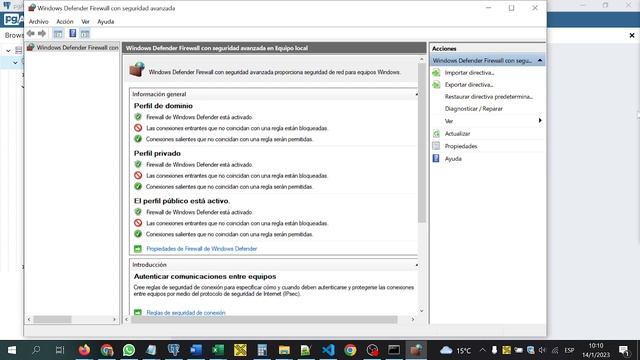Viewport: 640px width, 360px height.
Task: Open Reglas de seguridad de conexión link
Action: (x=186, y=313)
